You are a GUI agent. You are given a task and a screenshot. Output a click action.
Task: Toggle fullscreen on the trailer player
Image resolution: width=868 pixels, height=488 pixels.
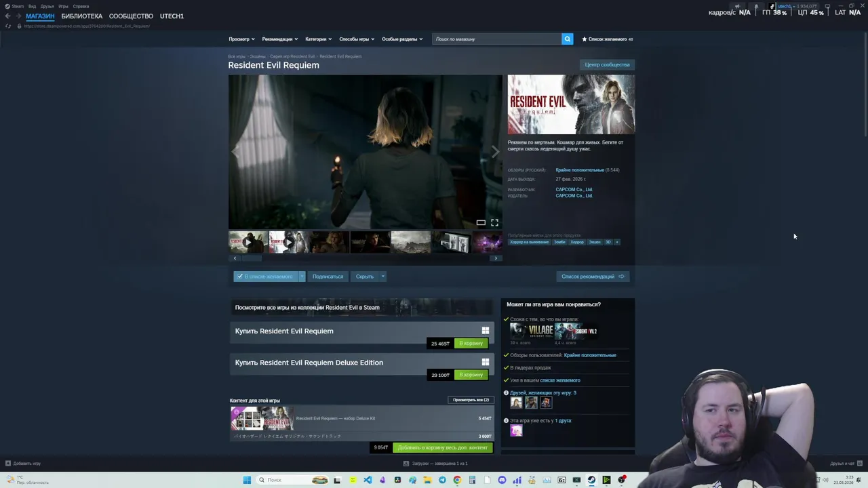click(494, 222)
